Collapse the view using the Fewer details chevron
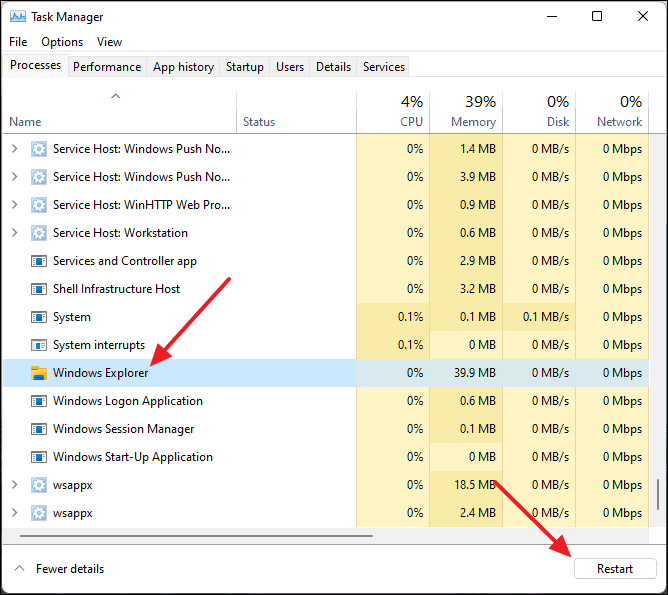668x595 pixels. [x=19, y=569]
